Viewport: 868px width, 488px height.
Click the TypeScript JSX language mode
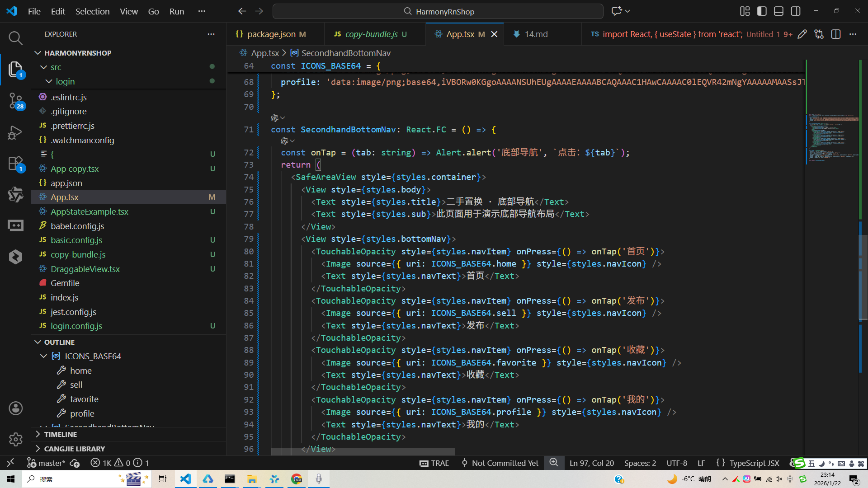click(x=754, y=463)
